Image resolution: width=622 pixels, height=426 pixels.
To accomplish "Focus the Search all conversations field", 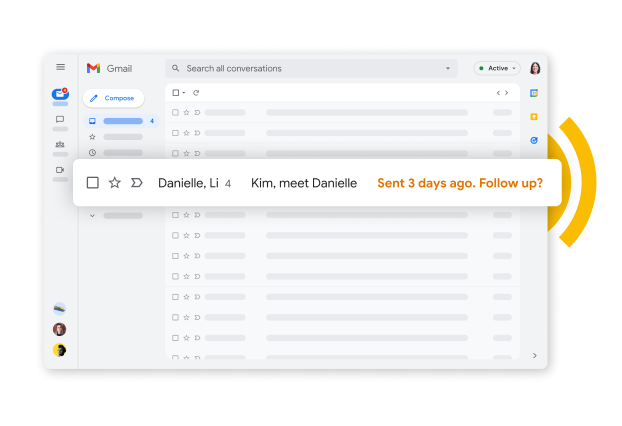I will click(x=311, y=68).
